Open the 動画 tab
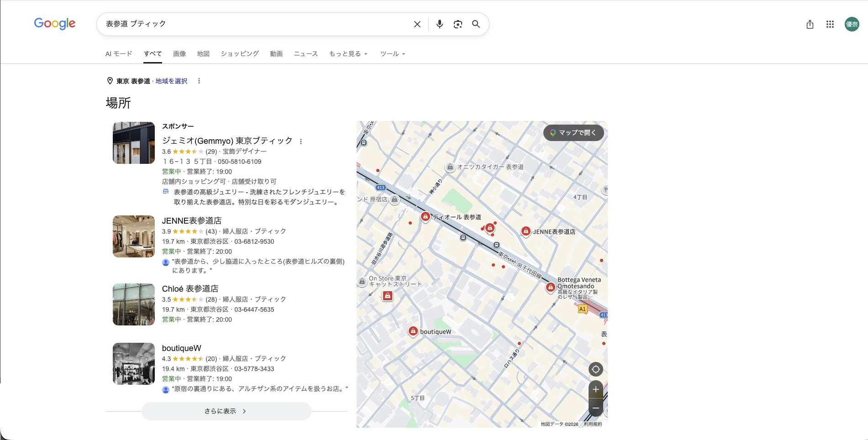Image resolution: width=868 pixels, height=440 pixels. [x=276, y=54]
